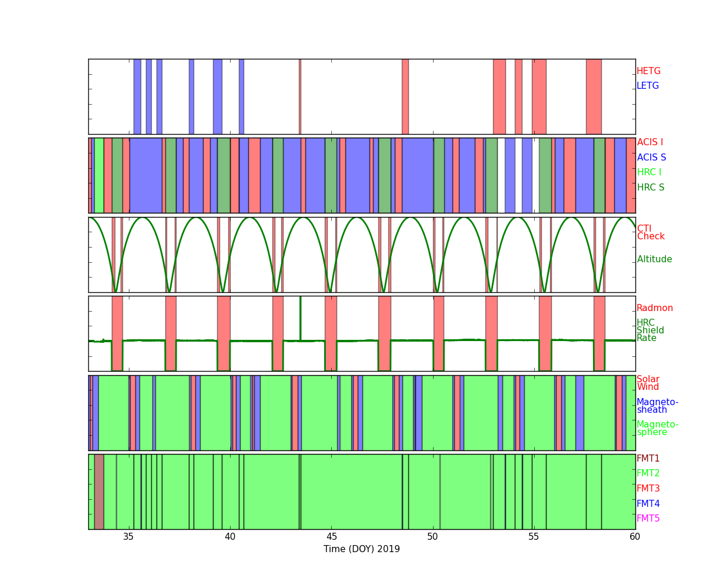
Task: Click the x-axis tick label 45
Action: click(x=331, y=536)
